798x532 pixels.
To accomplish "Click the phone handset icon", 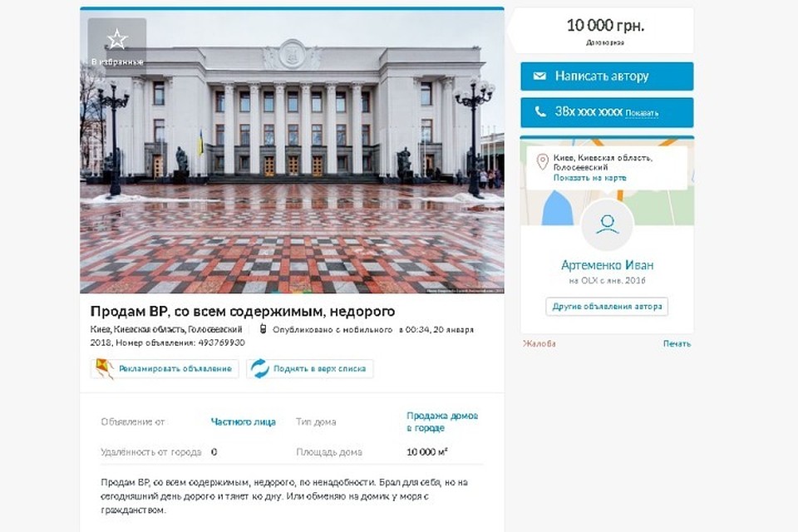I will pos(540,111).
